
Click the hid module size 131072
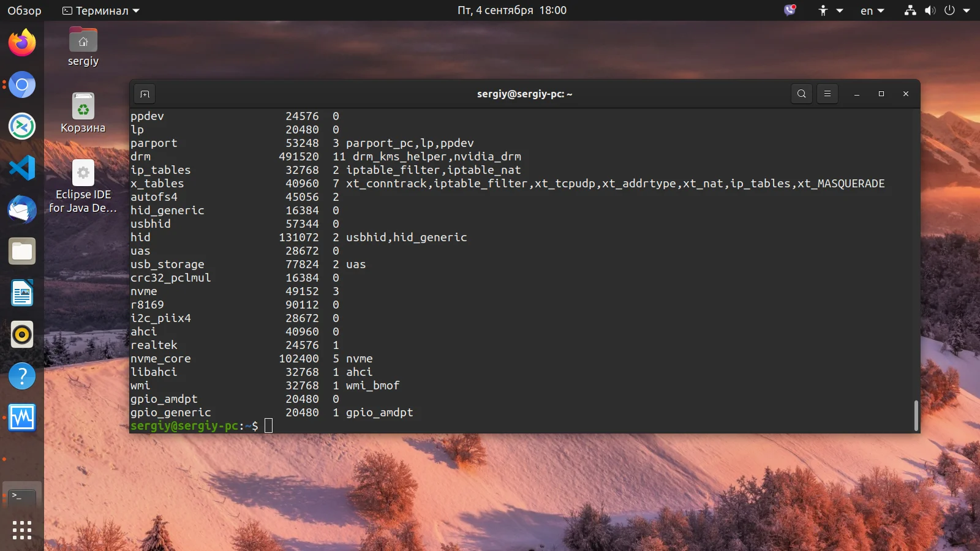pos(299,238)
